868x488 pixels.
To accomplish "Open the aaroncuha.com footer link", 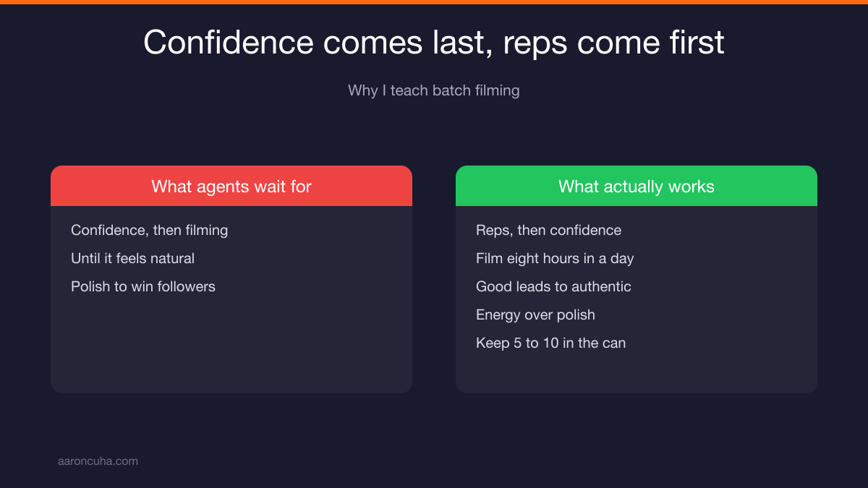I will pyautogui.click(x=98, y=461).
